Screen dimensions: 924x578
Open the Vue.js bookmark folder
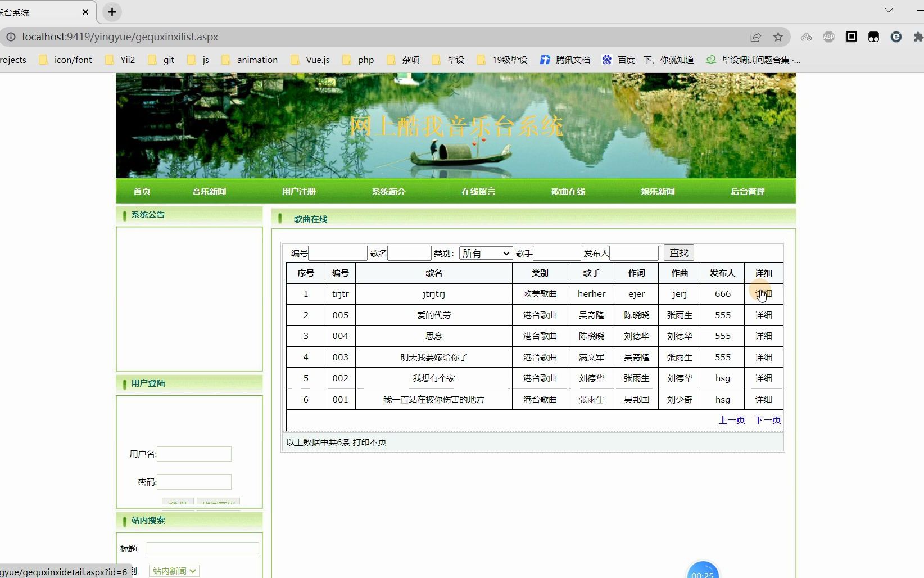(x=310, y=60)
